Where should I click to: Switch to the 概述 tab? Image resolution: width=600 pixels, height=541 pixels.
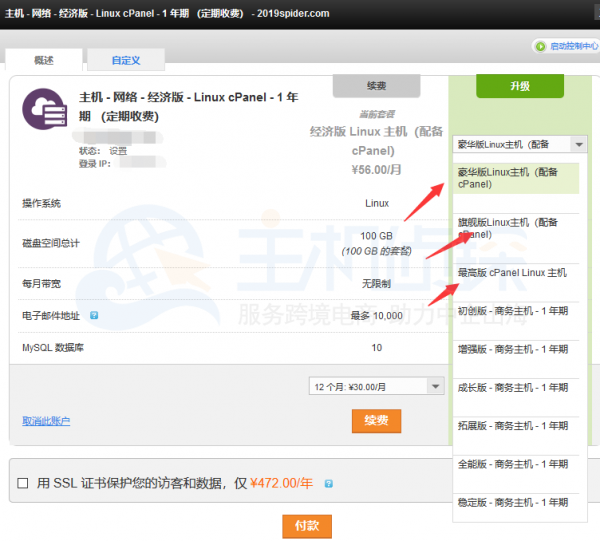(44, 60)
